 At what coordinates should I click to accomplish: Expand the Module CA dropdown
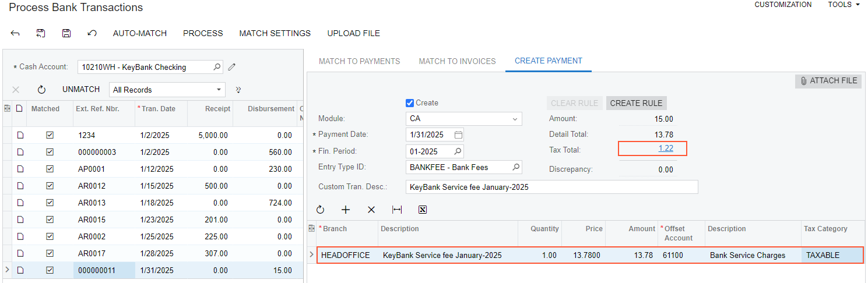click(515, 119)
